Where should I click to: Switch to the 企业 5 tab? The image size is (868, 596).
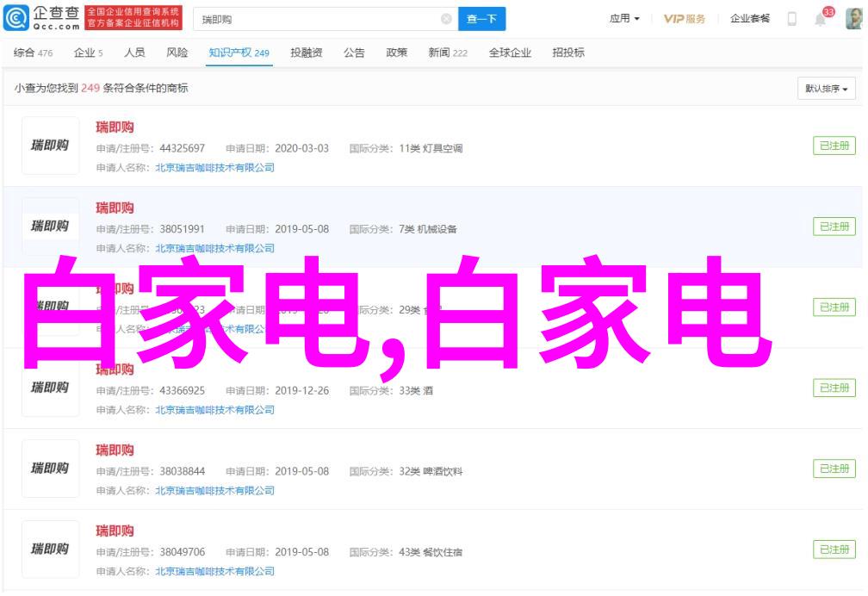click(x=88, y=53)
